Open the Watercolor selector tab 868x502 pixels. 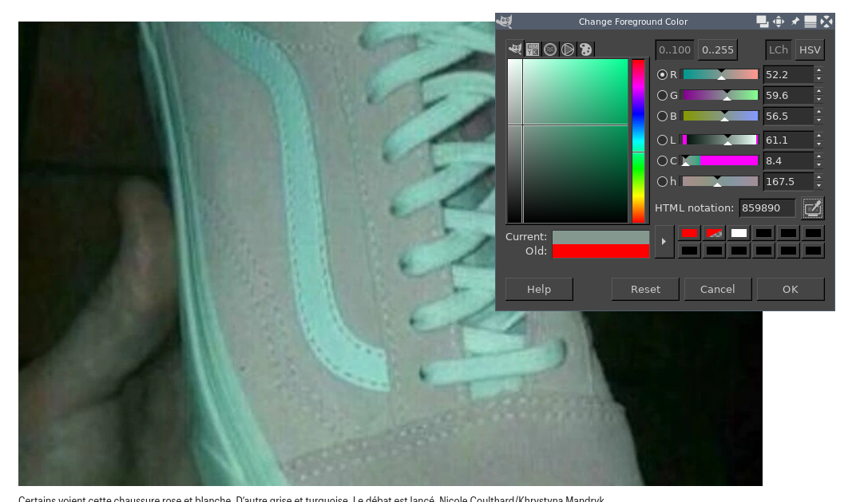pos(550,49)
